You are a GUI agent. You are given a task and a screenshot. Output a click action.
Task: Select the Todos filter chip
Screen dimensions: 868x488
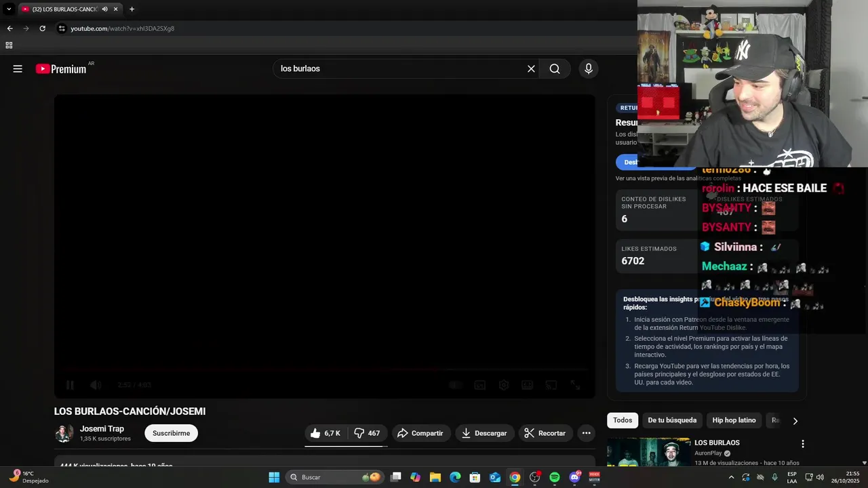point(623,420)
